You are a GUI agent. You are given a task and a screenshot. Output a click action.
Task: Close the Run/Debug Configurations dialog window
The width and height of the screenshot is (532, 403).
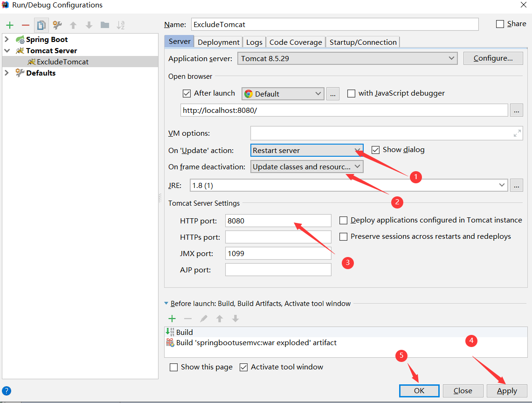[x=524, y=5]
